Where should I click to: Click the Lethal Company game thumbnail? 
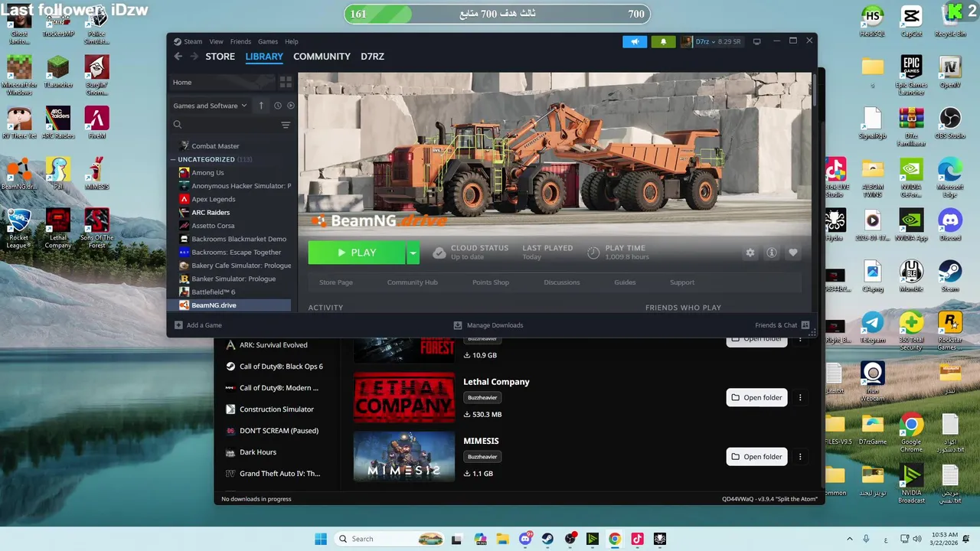pos(404,397)
